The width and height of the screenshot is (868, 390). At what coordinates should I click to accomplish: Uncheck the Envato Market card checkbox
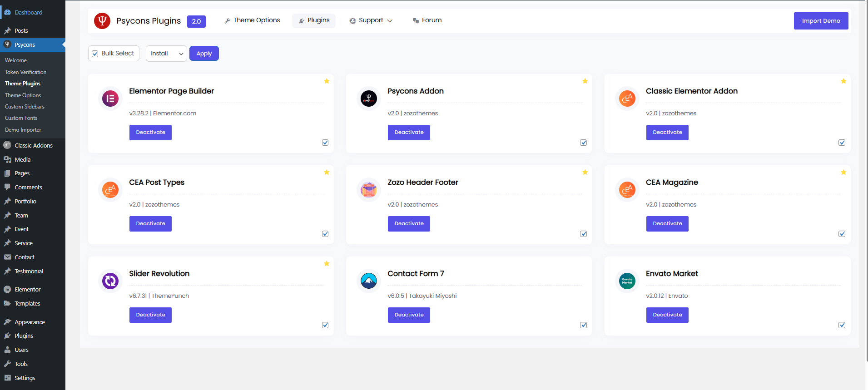[x=842, y=325]
